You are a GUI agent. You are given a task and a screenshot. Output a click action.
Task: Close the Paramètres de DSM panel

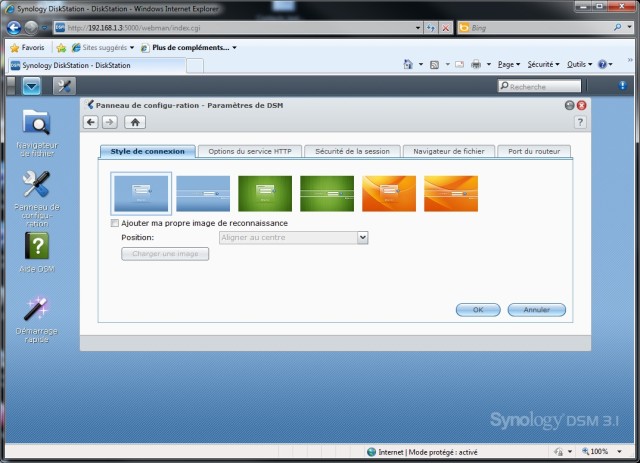582,105
